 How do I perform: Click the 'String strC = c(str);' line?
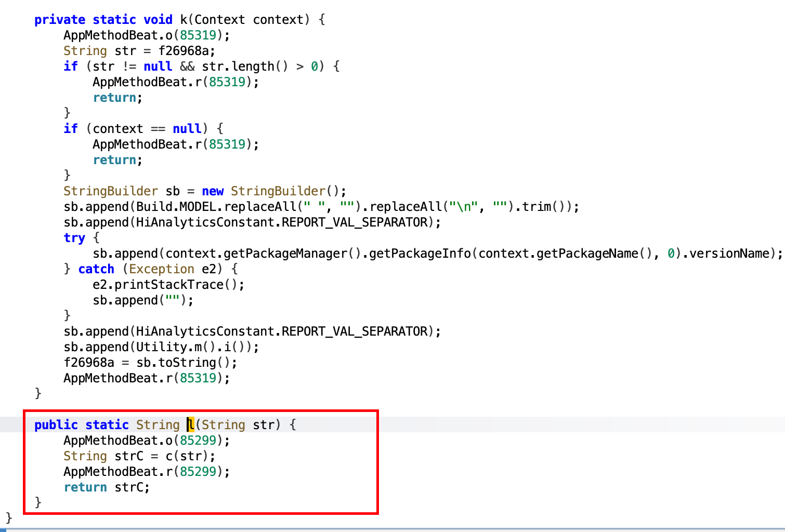(x=139, y=456)
